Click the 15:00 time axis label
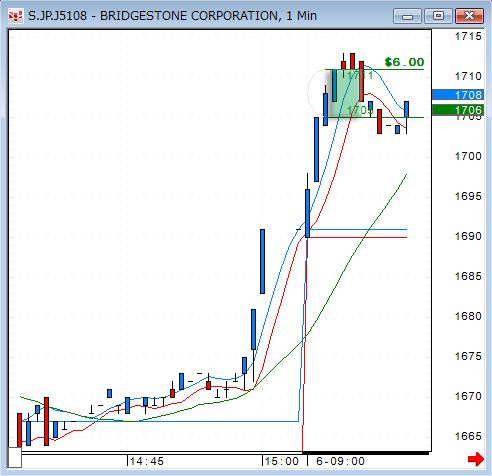The image size is (492, 476). 282,461
